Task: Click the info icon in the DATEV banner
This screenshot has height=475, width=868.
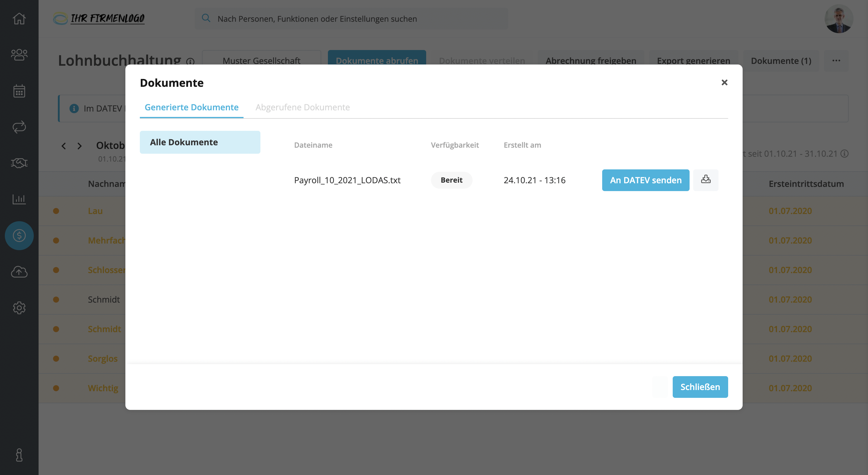Action: pos(74,109)
